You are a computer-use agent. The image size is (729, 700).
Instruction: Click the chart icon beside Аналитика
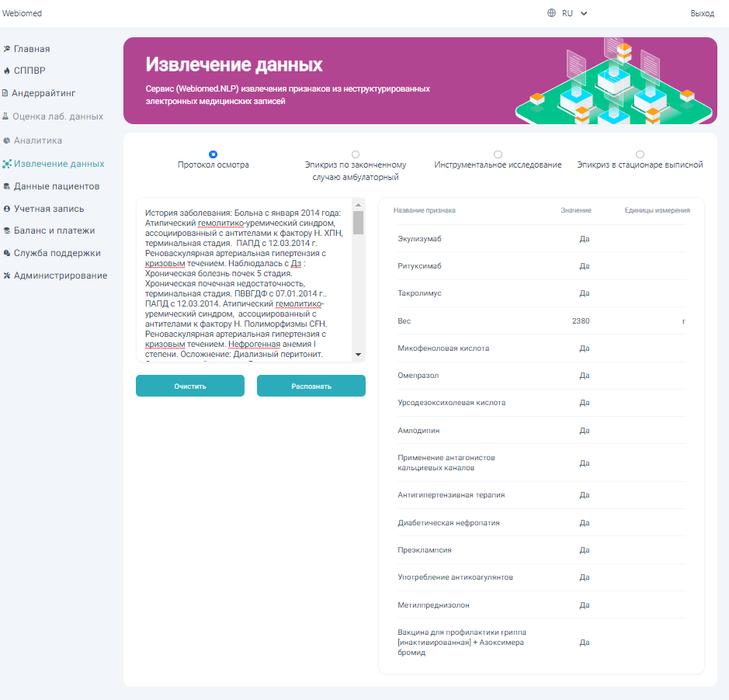[x=6, y=140]
